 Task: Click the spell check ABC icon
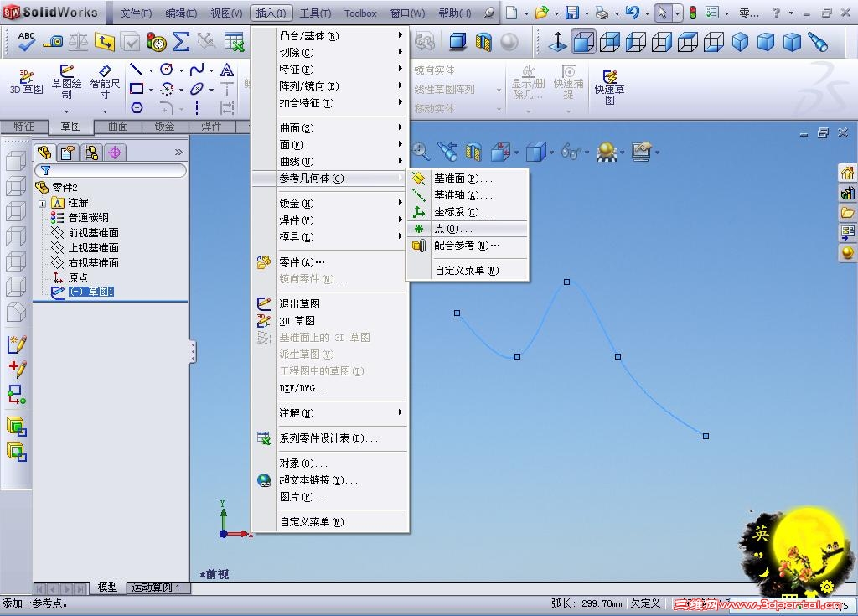[26, 42]
